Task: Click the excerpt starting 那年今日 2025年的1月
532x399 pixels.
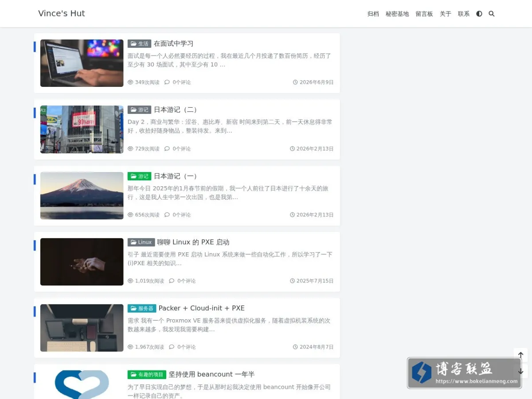Action: (x=228, y=192)
